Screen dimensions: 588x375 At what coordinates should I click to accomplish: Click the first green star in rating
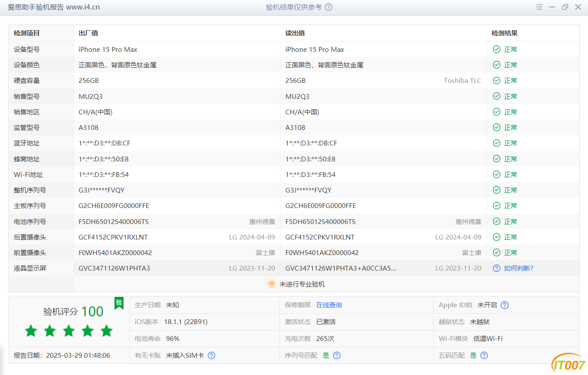click(31, 331)
